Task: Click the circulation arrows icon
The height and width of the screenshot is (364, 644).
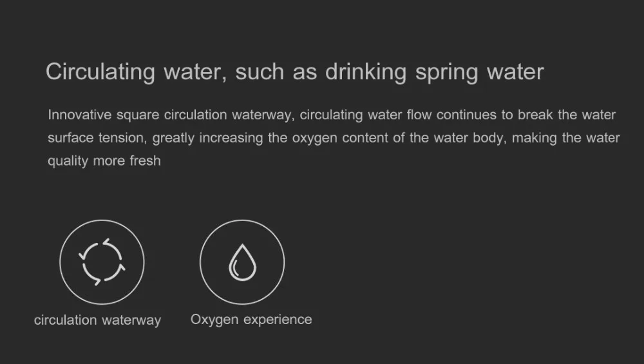Action: (102, 262)
